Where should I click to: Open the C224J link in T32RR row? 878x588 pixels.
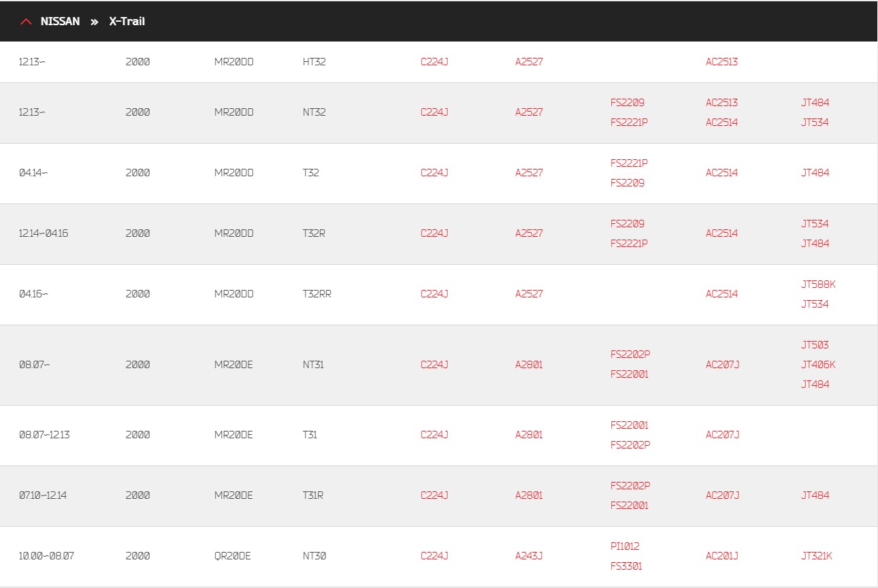point(434,294)
